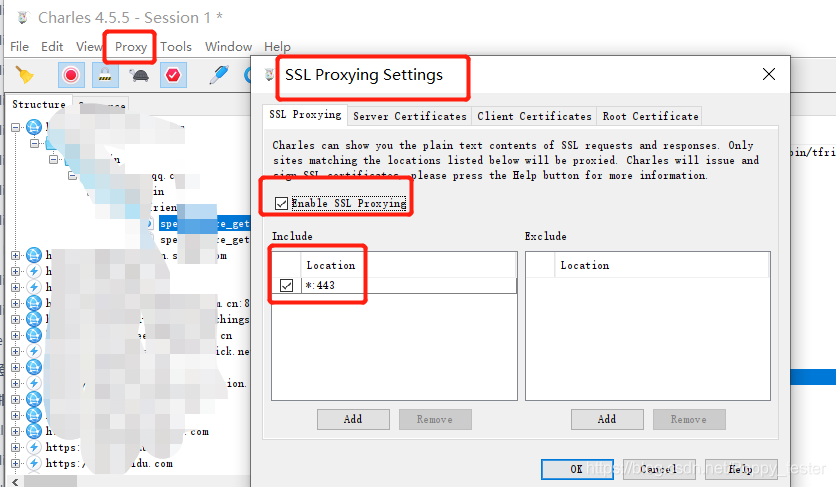Click globe icon of the 'cn:8' host row
Screen dimensions: 836x487
[x=34, y=303]
